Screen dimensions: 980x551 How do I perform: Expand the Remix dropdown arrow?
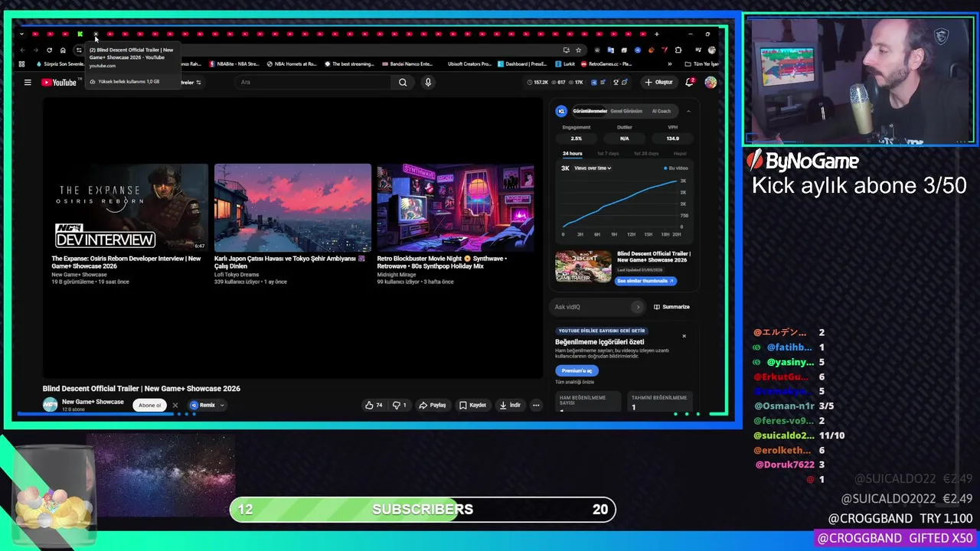(x=222, y=406)
